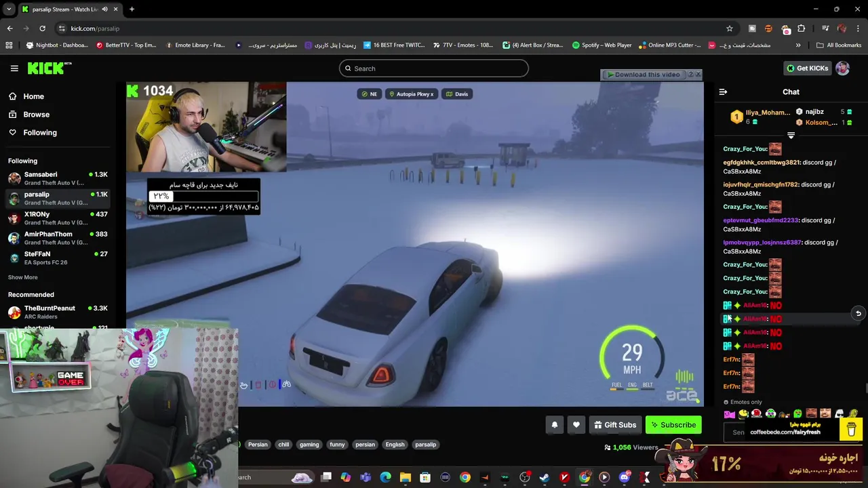This screenshot has width=868, height=488.
Task: Open X1RONy's channel in Following list
Action: (x=58, y=218)
